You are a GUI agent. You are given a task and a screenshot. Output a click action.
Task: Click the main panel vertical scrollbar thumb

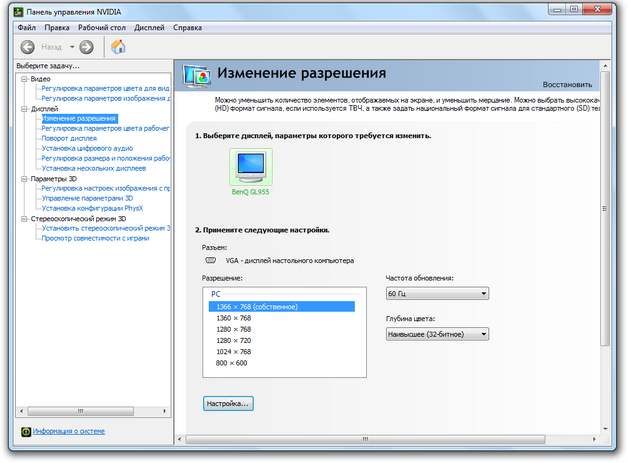coord(605,209)
